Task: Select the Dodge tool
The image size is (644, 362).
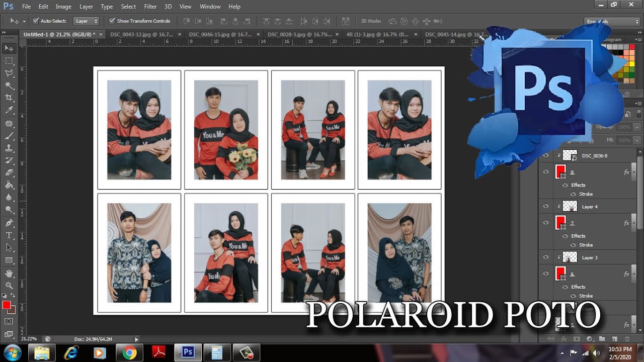Action: pyautogui.click(x=9, y=210)
